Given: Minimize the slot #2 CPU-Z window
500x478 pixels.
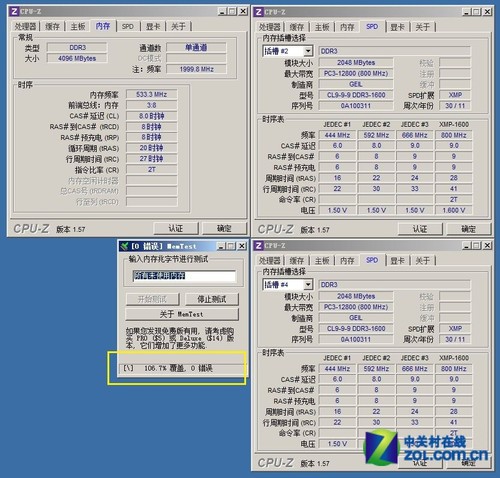Looking at the screenshot, I should tap(467, 12).
